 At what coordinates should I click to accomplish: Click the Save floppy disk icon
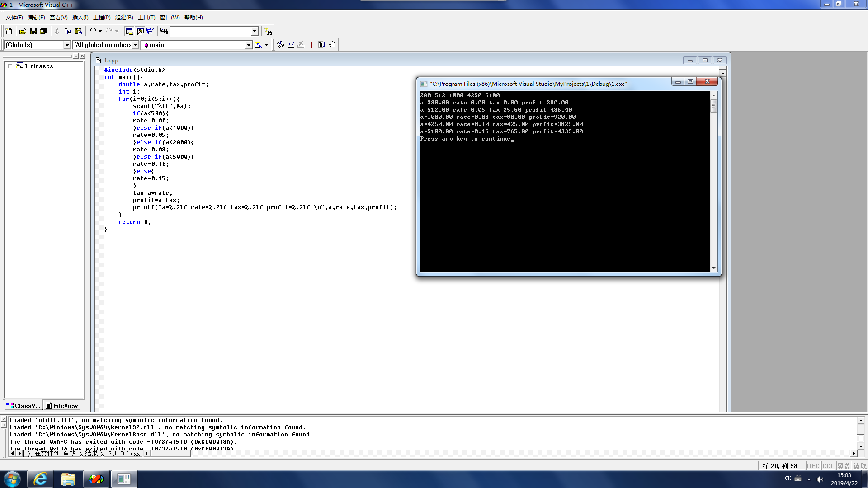tap(33, 31)
